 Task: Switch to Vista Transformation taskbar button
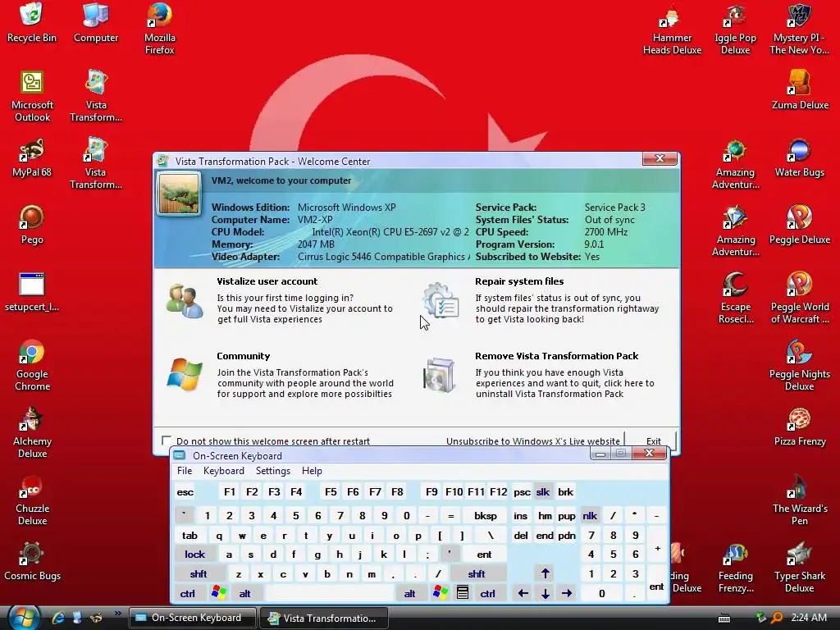point(325,618)
